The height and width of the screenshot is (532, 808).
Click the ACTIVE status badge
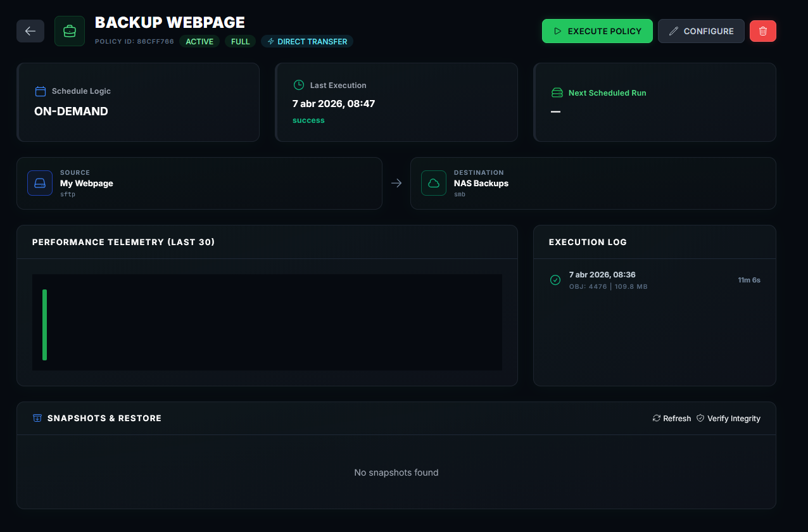click(199, 42)
